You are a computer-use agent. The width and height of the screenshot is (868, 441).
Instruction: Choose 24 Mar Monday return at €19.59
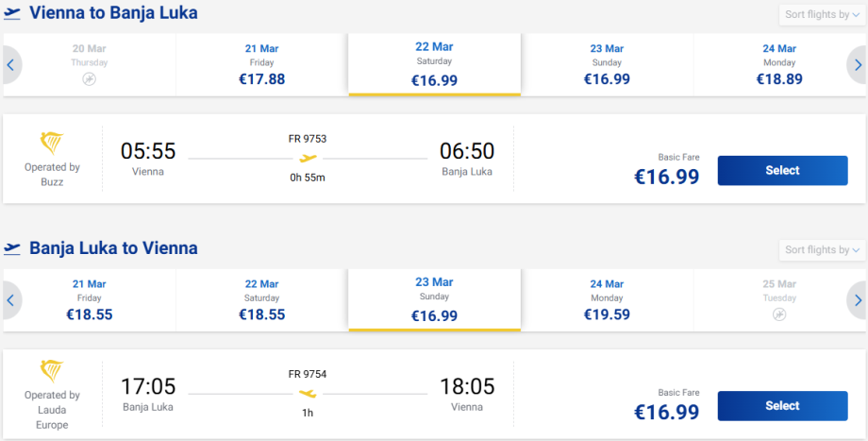pyautogui.click(x=607, y=300)
